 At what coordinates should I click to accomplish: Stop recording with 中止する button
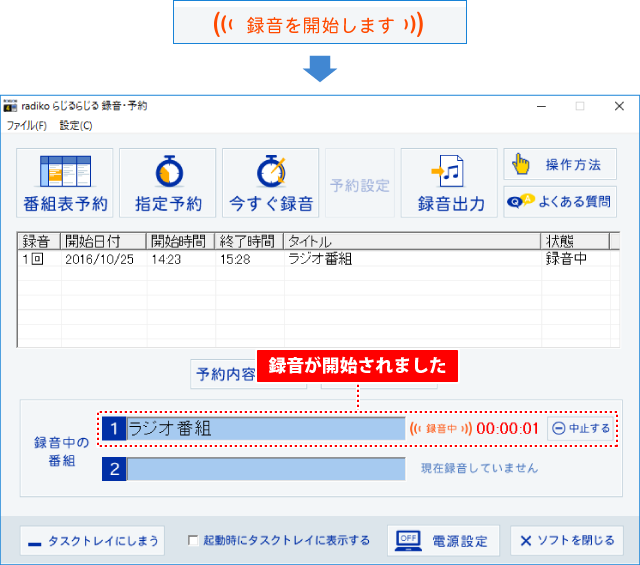(580, 428)
